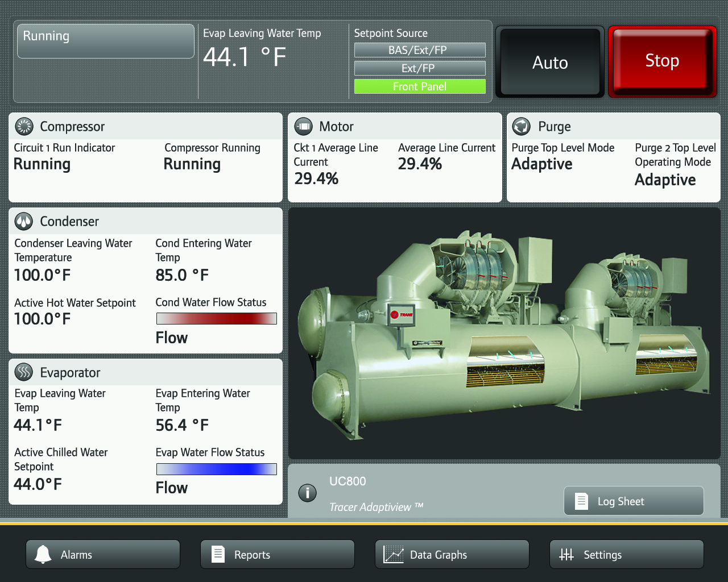This screenshot has width=728, height=582.
Task: Open the Settings menu
Action: click(626, 554)
